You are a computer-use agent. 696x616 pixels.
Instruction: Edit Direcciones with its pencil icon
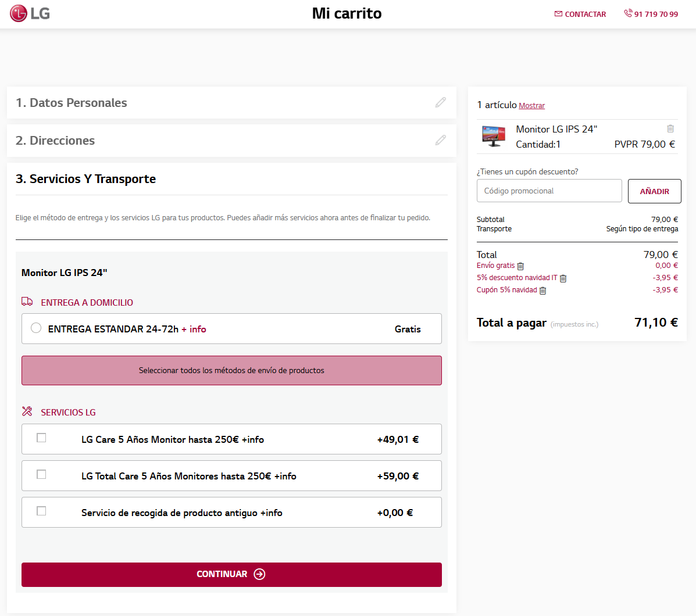(440, 140)
